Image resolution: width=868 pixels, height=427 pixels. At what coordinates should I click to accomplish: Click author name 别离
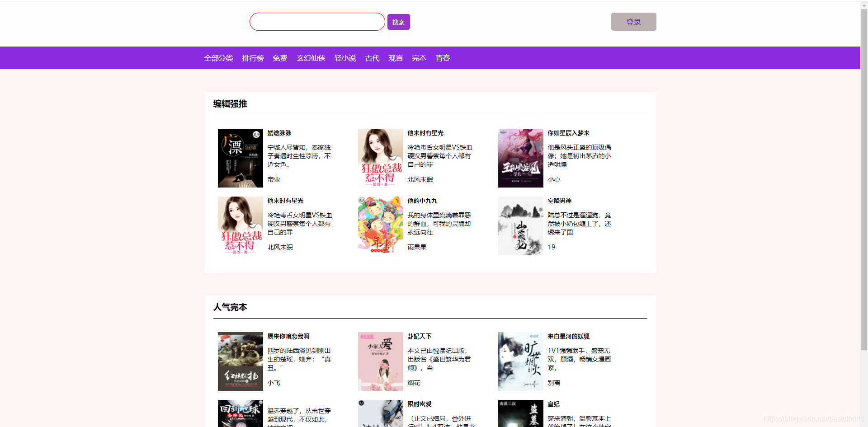point(554,383)
